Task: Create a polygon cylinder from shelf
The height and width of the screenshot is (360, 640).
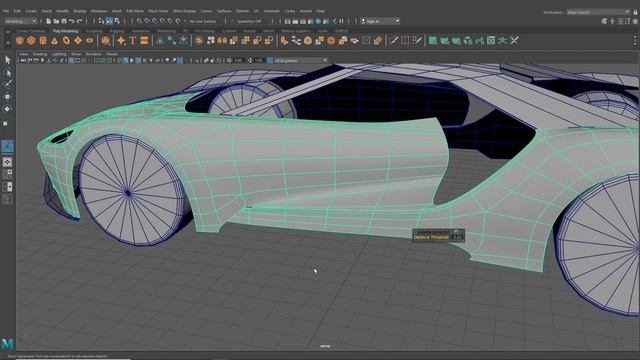Action: tap(43, 40)
